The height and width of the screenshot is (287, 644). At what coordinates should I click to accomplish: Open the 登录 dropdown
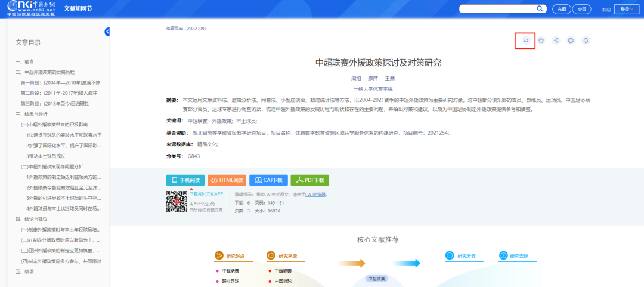coord(627,9)
